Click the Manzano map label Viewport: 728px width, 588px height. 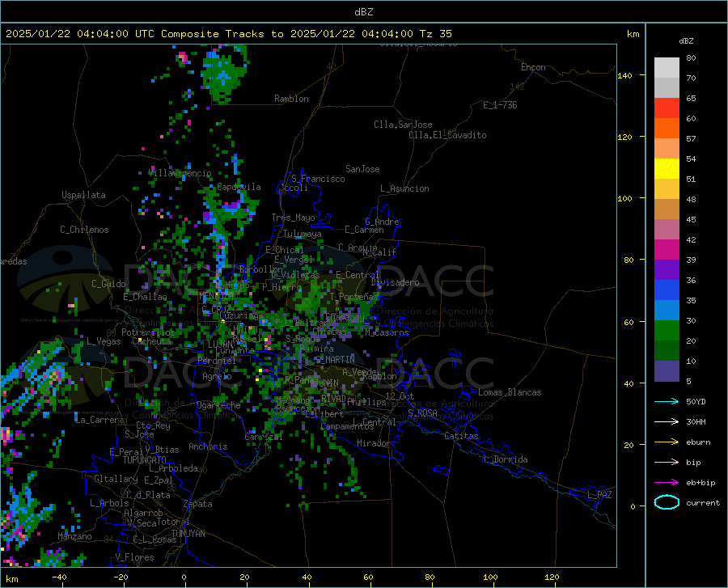tap(74, 536)
